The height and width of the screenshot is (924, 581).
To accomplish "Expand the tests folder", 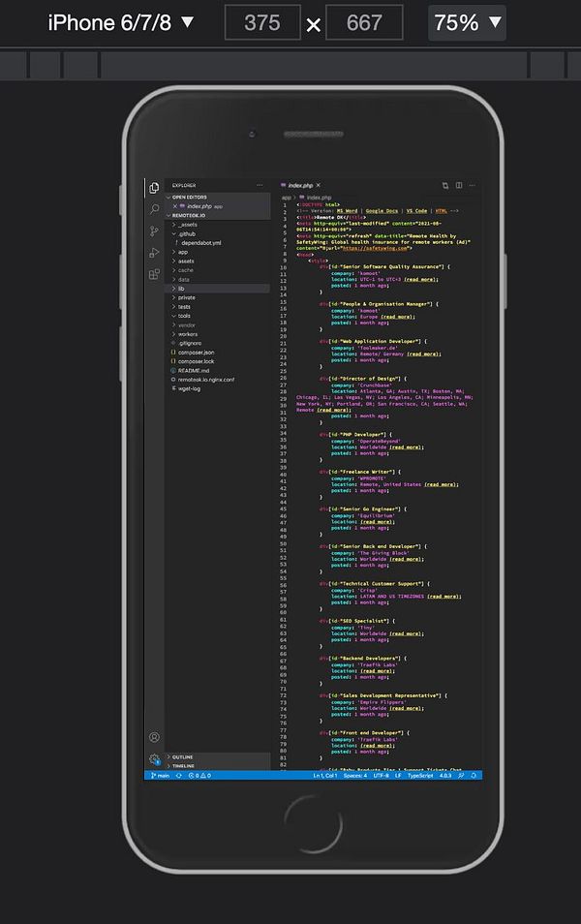I will pos(181,306).
